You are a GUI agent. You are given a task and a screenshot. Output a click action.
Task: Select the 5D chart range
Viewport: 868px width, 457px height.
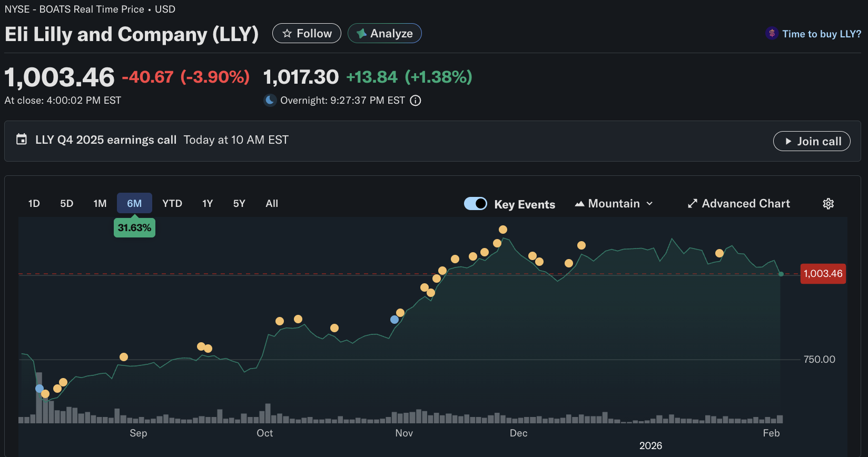pos(66,203)
